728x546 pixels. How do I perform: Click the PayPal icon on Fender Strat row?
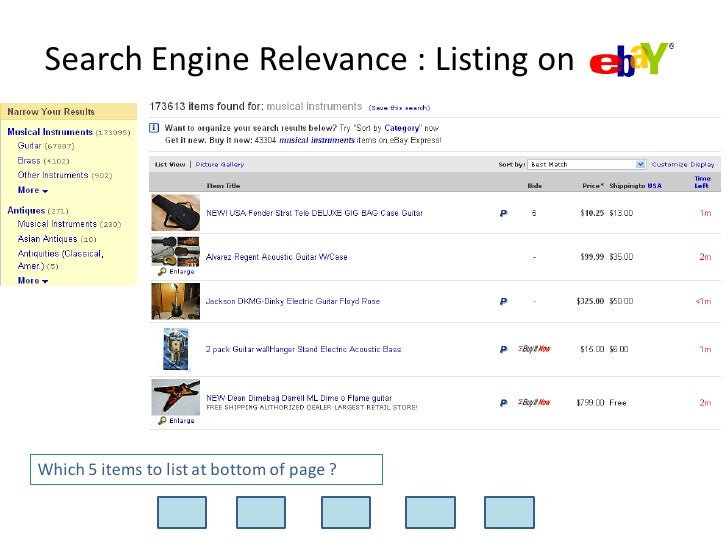503,214
